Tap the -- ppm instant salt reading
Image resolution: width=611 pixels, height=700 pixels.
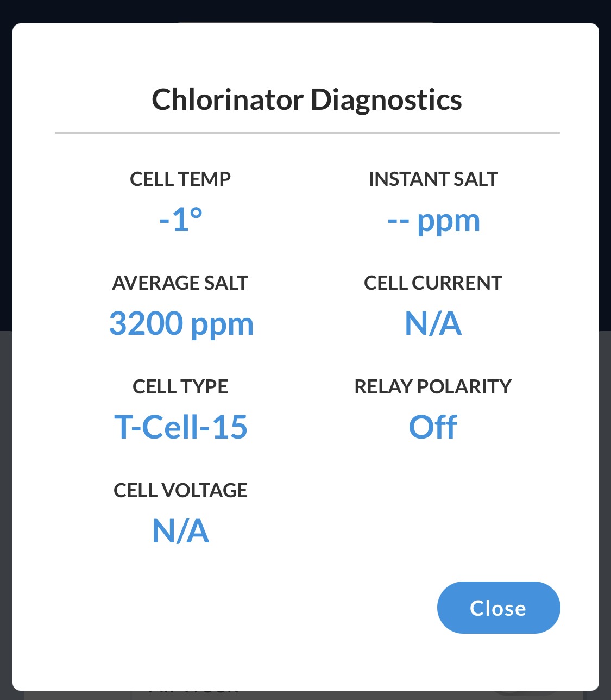(433, 221)
